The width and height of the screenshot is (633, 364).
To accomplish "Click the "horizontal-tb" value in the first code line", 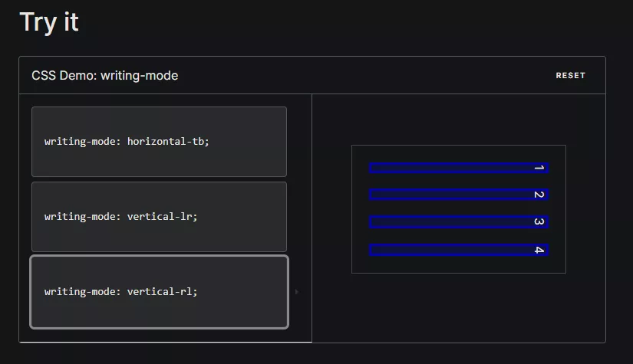I will (166, 142).
